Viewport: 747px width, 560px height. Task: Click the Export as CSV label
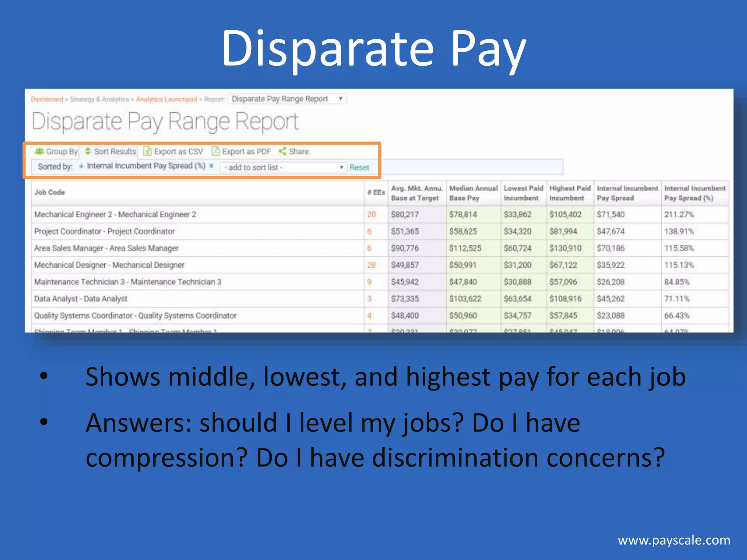[178, 151]
